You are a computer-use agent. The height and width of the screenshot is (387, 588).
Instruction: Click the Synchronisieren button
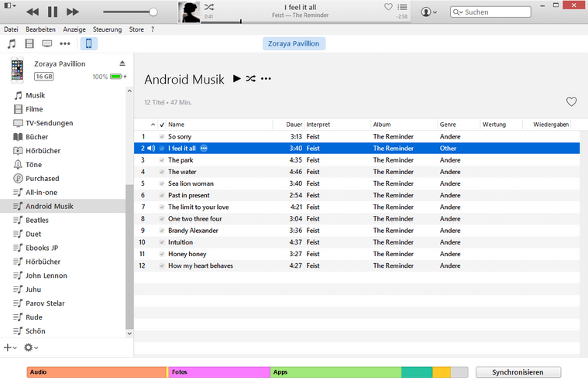pyautogui.click(x=518, y=372)
